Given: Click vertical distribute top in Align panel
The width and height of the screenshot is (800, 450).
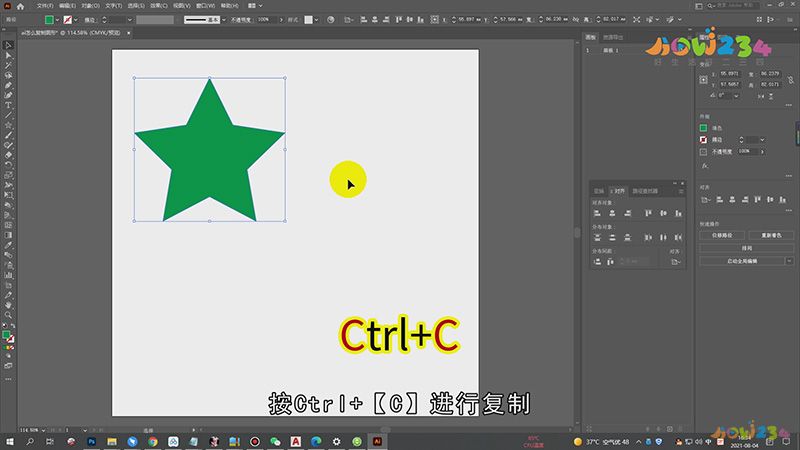Looking at the screenshot, I should [x=597, y=237].
